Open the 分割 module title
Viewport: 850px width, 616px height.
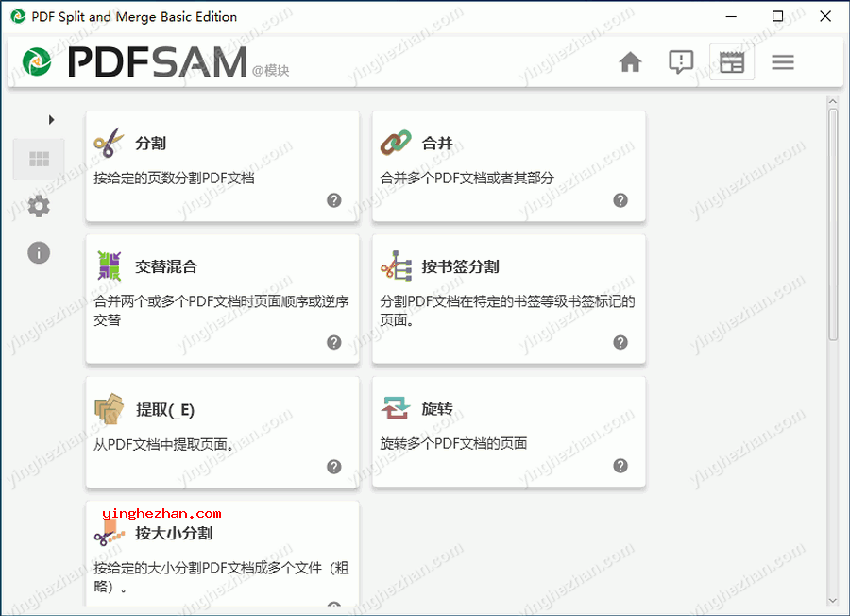click(151, 144)
